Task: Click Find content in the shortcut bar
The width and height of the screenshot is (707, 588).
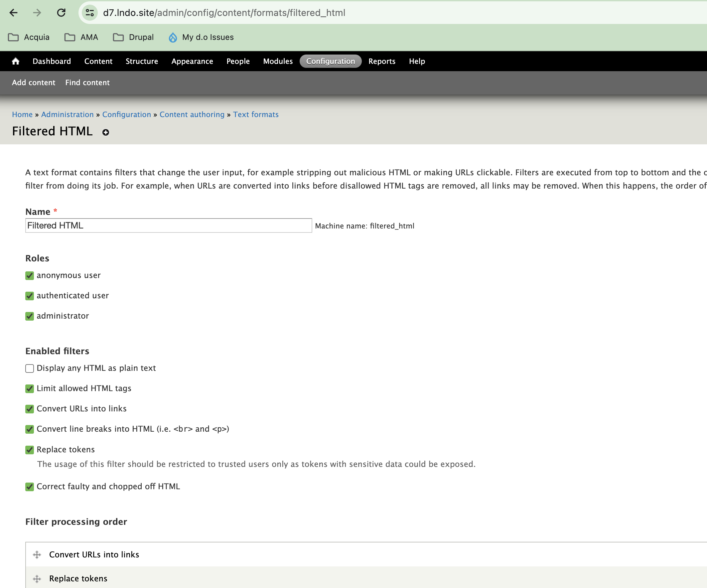Action: click(87, 82)
